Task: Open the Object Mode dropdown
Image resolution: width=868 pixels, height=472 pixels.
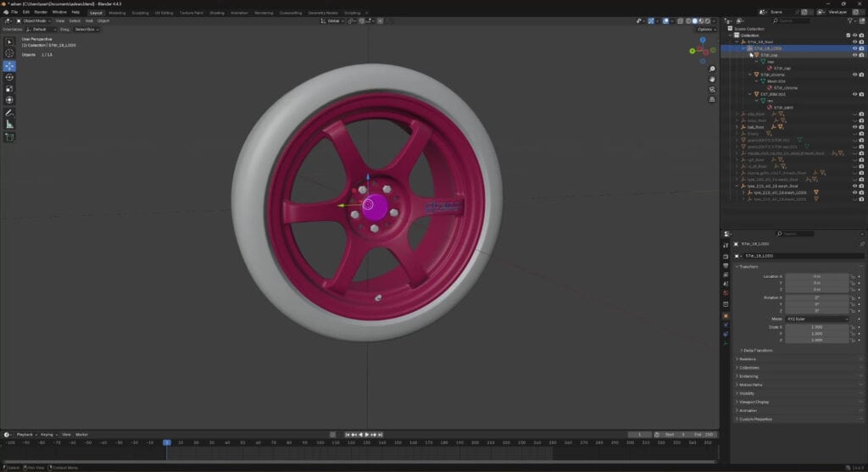Action: 34,21
